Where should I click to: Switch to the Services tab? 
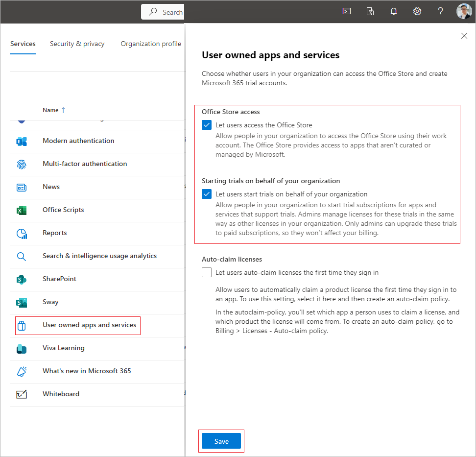pos(23,44)
